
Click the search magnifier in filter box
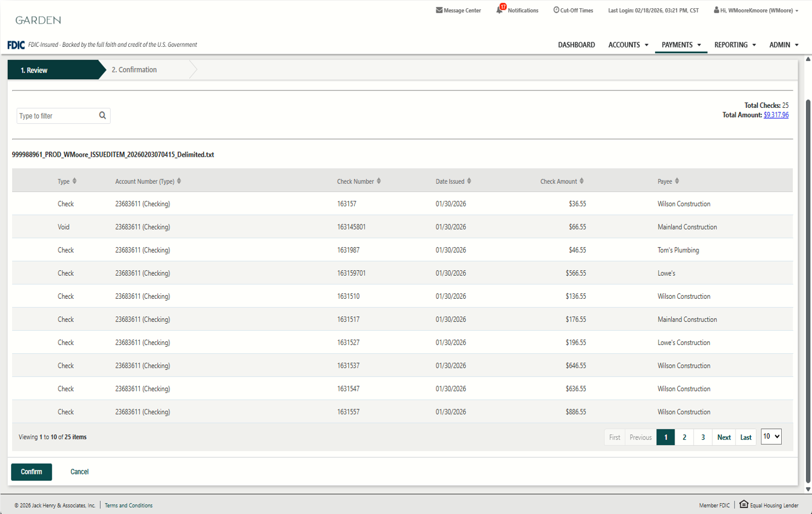tap(102, 116)
